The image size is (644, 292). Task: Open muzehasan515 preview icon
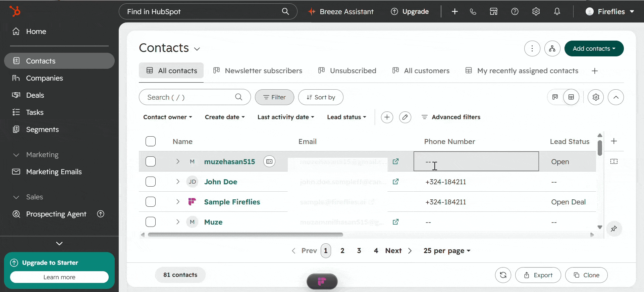(x=269, y=161)
